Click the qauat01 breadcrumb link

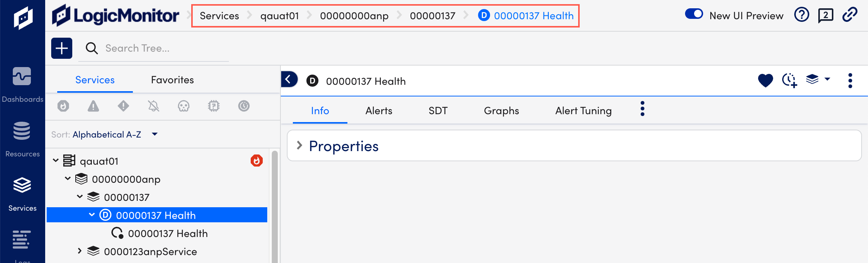pyautogui.click(x=280, y=16)
